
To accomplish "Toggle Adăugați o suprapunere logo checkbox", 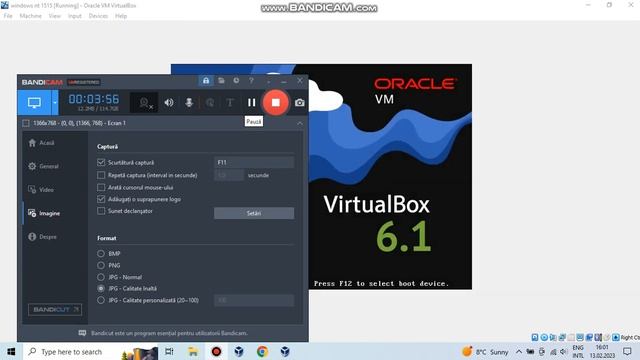I will tap(101, 199).
